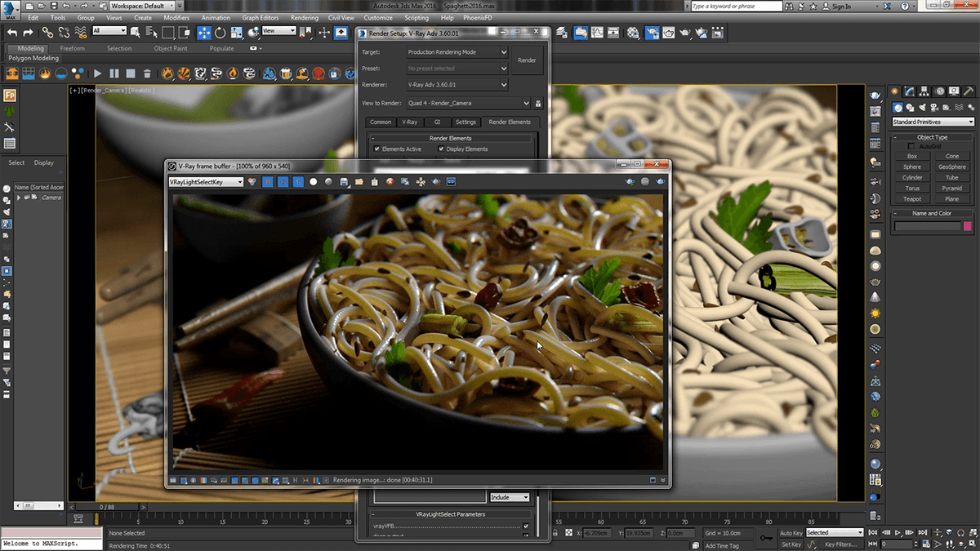Image resolution: width=980 pixels, height=551 pixels.
Task: Click the GeoSphere primitive button
Action: (952, 167)
